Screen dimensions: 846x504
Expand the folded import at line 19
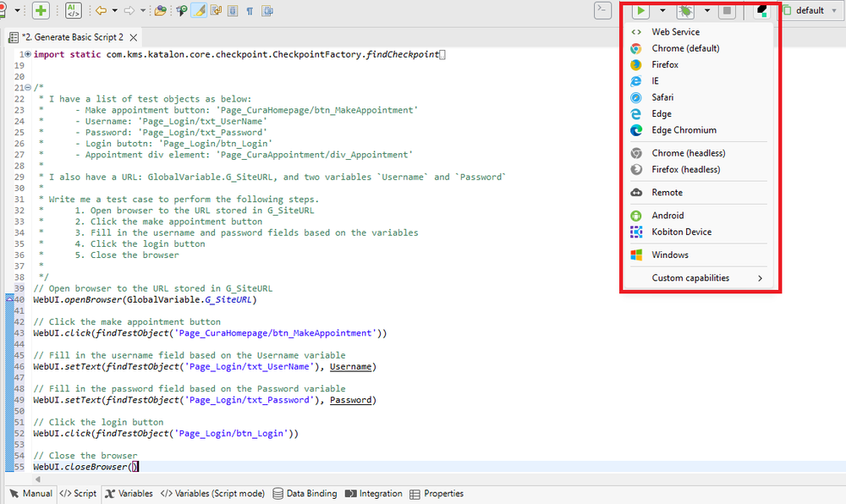(28, 54)
